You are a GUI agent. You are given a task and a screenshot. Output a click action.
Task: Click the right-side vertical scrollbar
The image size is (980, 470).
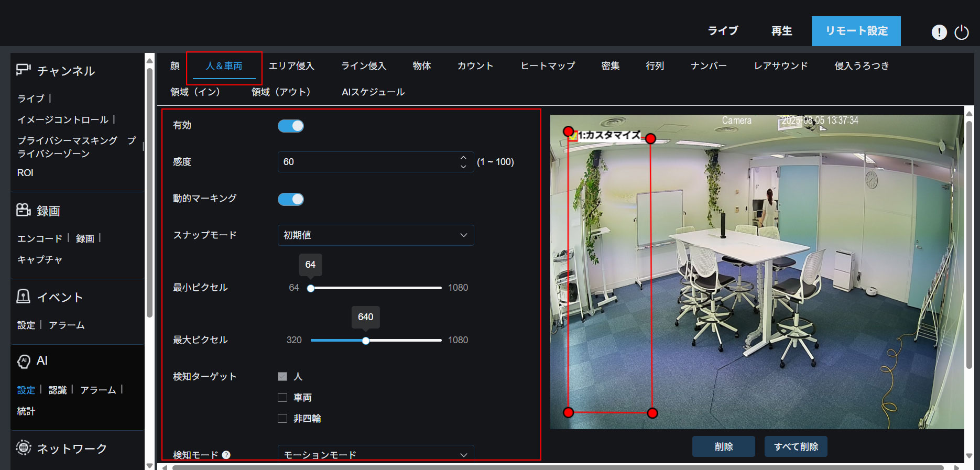[969, 244]
